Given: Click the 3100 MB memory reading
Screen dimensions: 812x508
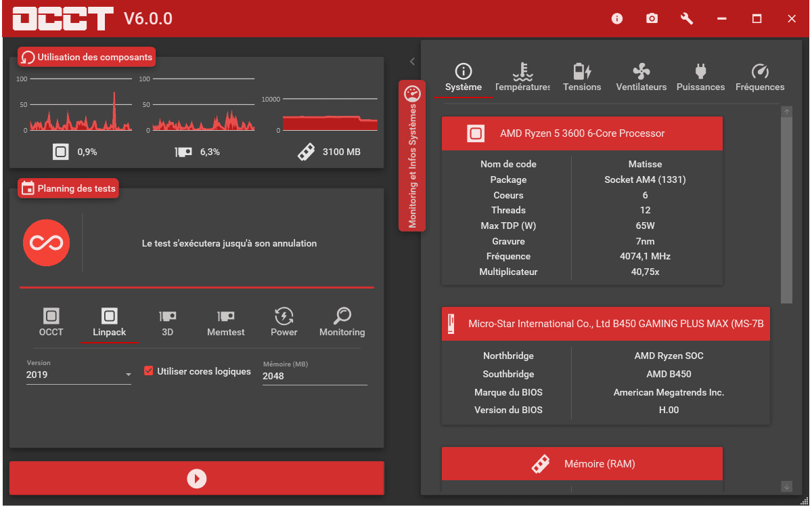Looking at the screenshot, I should point(342,152).
